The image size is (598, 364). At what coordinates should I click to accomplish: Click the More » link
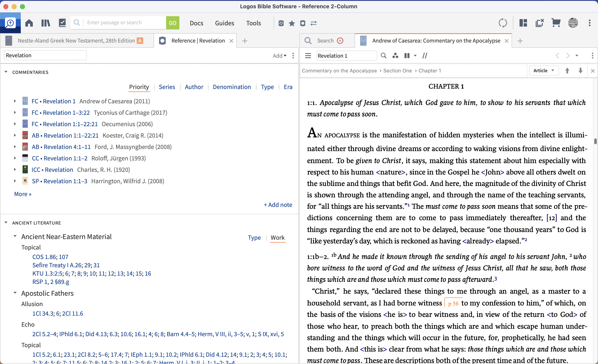point(23,194)
